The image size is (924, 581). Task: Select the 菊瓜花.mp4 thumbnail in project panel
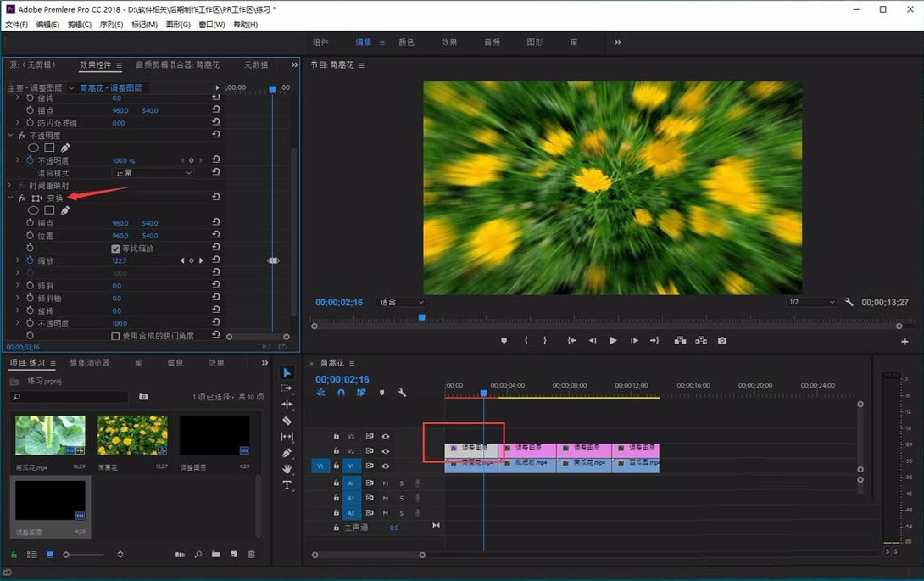click(x=50, y=435)
